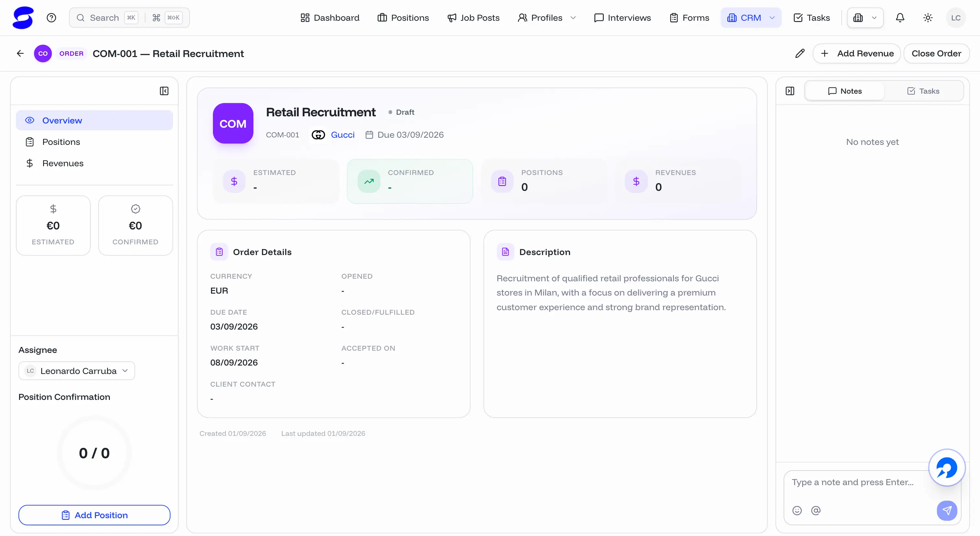The width and height of the screenshot is (980, 536).
Task: Click the 0 / 0 position confirmation ring
Action: click(94, 453)
